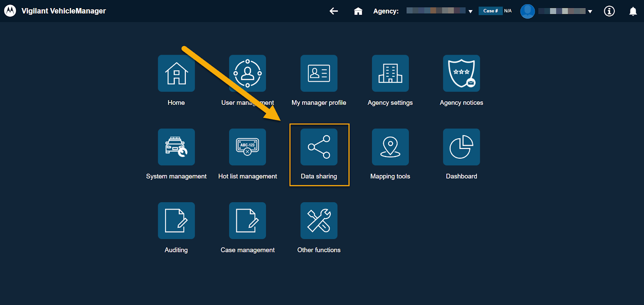Click the Agency settings label
644x305 pixels.
(x=390, y=103)
